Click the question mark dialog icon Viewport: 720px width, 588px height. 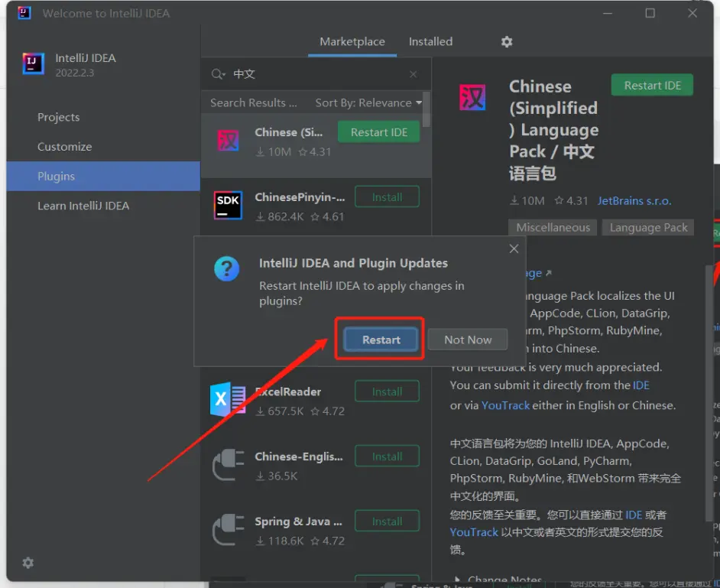click(x=226, y=268)
